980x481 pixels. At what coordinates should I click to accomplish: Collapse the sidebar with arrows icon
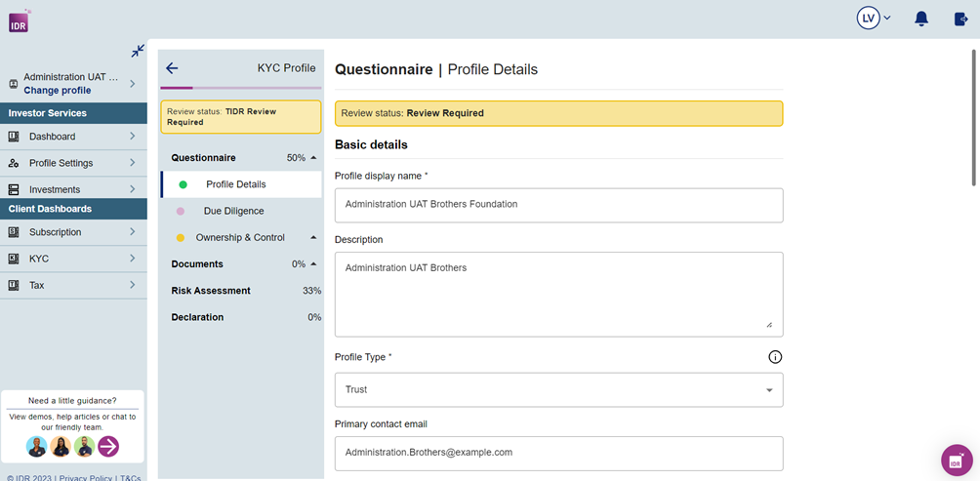(x=138, y=51)
